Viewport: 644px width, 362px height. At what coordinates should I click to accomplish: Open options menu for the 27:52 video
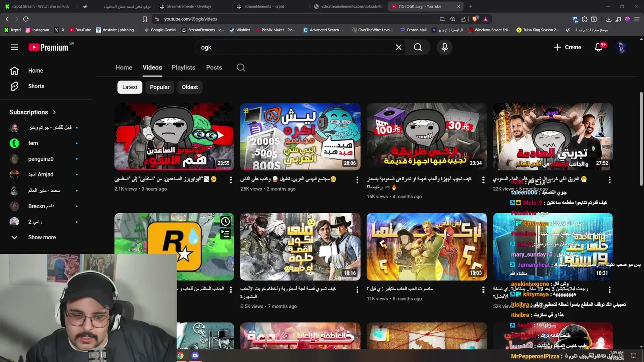pyautogui.click(x=610, y=179)
